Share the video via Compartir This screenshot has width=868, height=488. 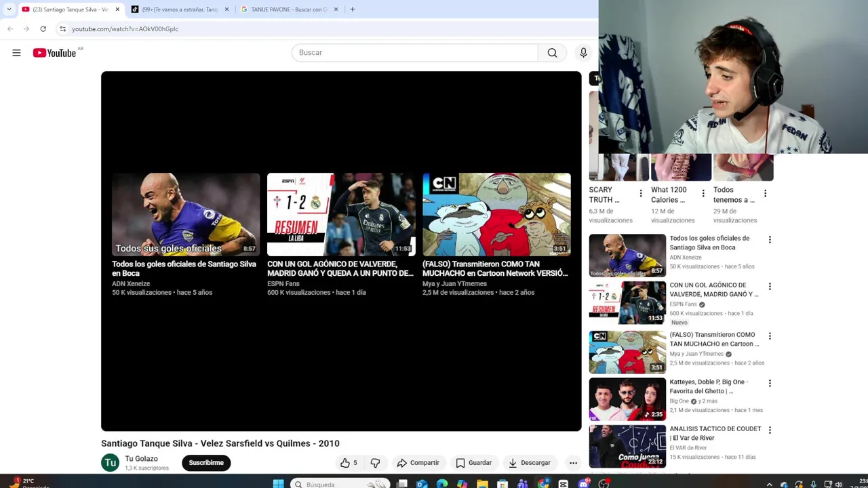tap(418, 463)
